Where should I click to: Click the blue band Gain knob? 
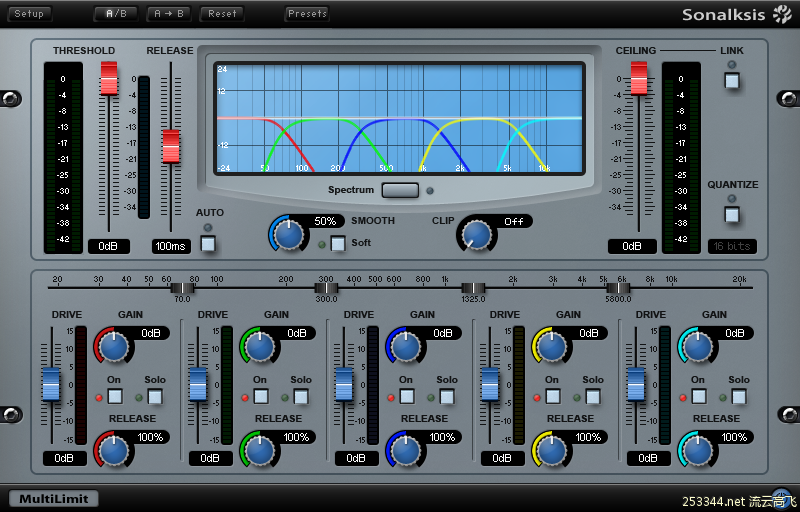click(406, 347)
